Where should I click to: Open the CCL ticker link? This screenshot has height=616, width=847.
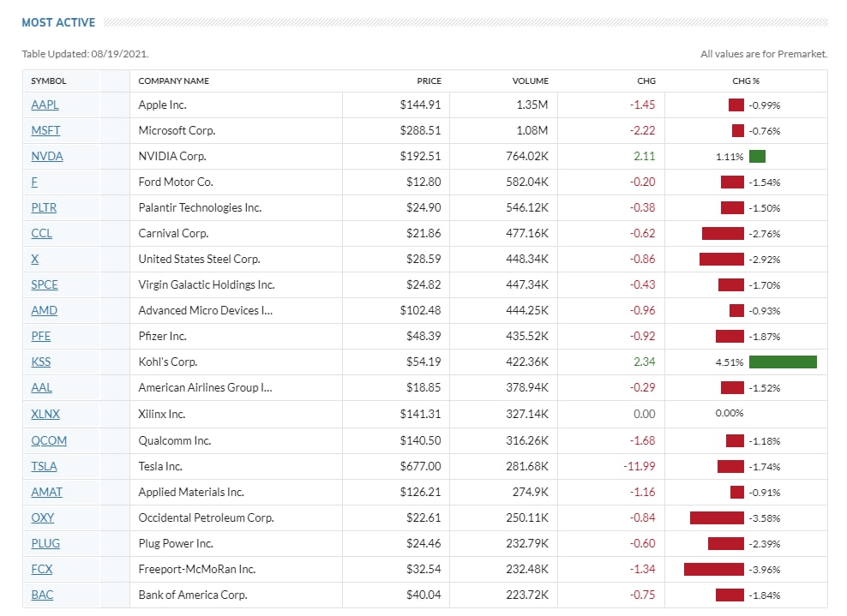pyautogui.click(x=42, y=233)
